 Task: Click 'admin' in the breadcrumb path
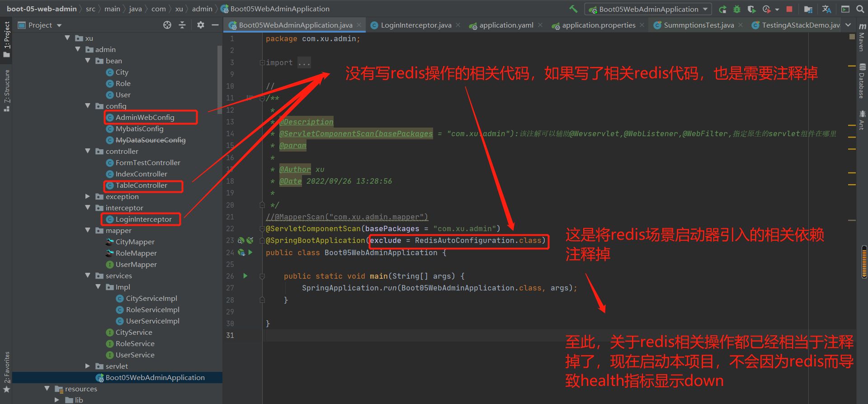[202, 9]
